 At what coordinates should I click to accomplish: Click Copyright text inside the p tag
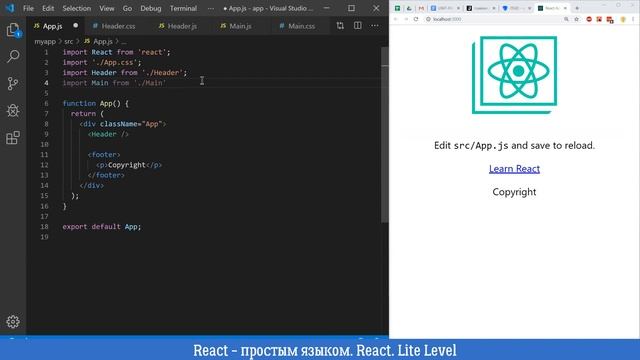coord(127,165)
